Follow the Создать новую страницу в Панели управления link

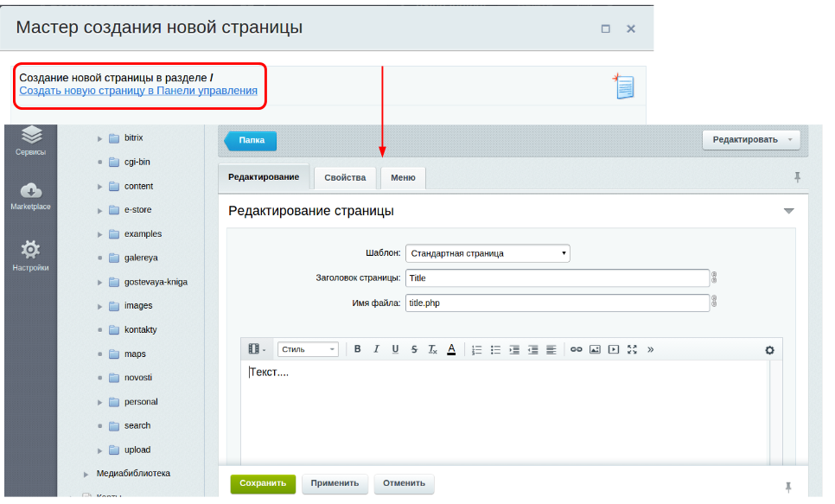point(138,91)
